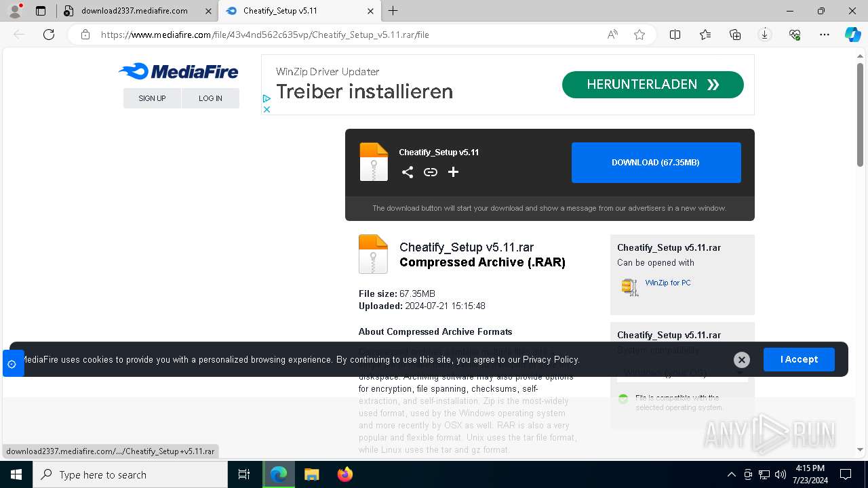Image resolution: width=868 pixels, height=488 pixels.
Task: Select the Cheatify_Setup v5.11 tab
Action: click(299, 11)
